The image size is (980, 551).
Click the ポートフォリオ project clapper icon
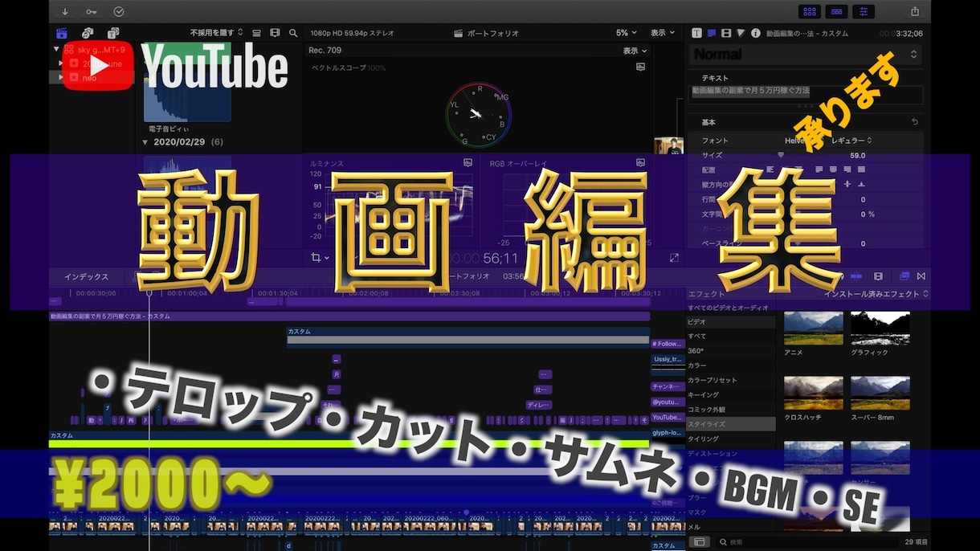pos(458,33)
